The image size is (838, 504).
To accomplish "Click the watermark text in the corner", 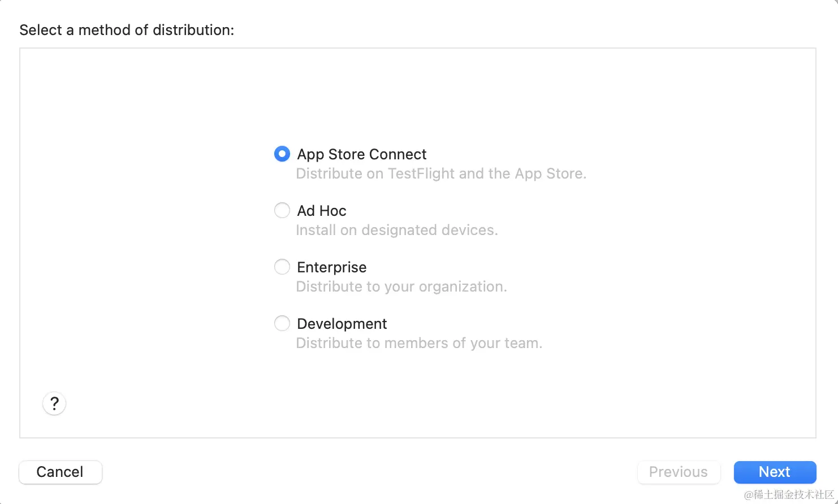I will 789,495.
